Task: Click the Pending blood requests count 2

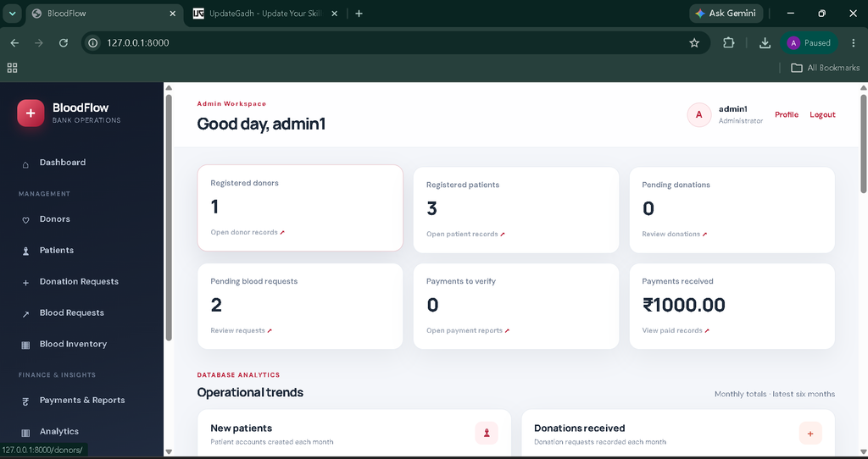Action: click(x=216, y=305)
